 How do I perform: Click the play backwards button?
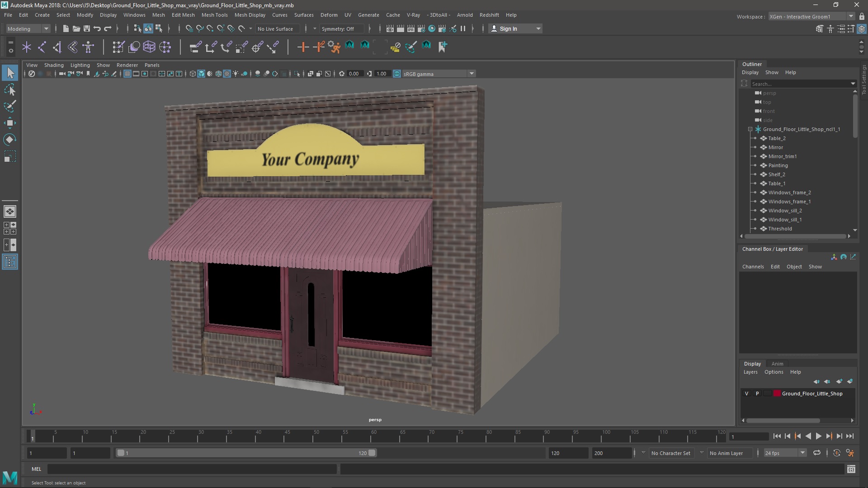point(808,436)
